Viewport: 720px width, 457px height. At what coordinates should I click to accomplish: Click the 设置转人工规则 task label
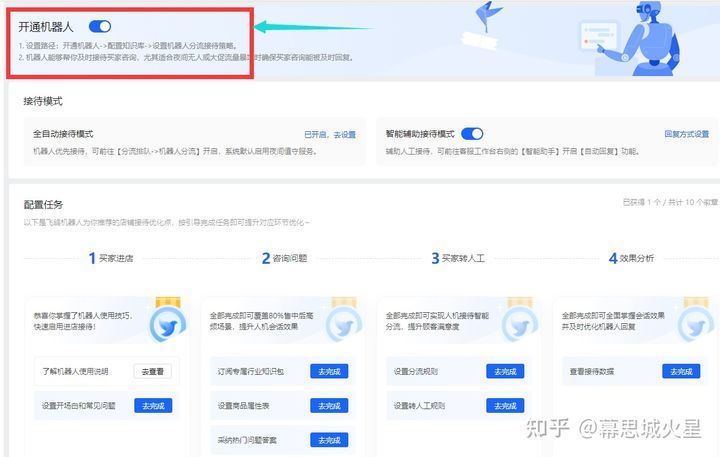[x=419, y=406]
